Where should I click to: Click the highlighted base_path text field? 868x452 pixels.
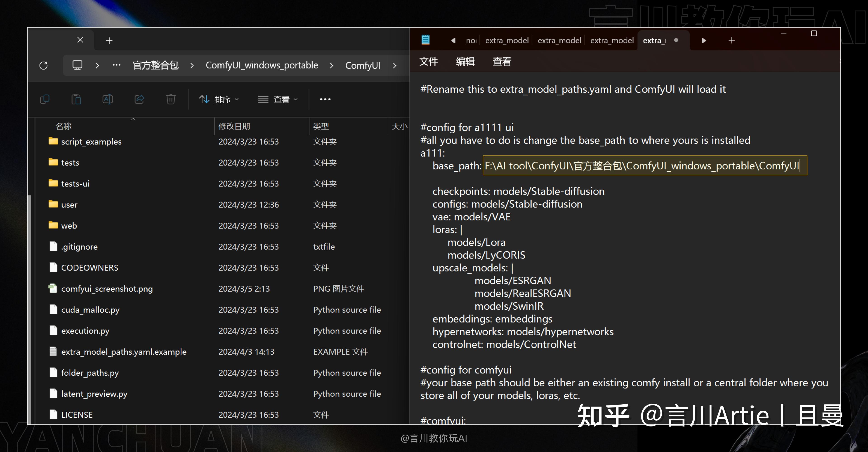(x=644, y=166)
